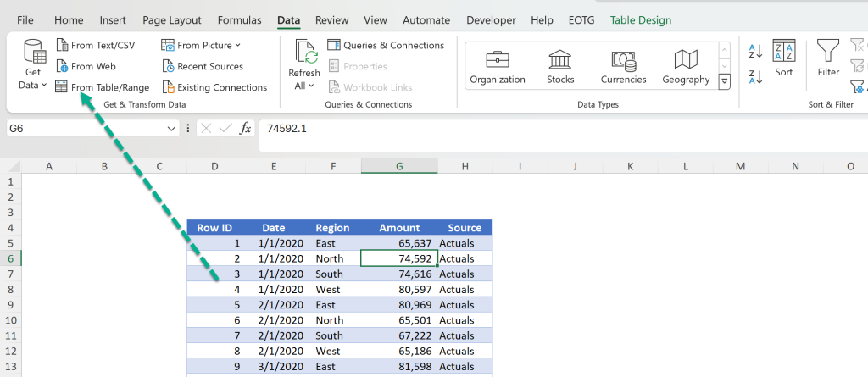Open the Get Data menu
This screenshot has width=868, height=377.
pyautogui.click(x=35, y=64)
